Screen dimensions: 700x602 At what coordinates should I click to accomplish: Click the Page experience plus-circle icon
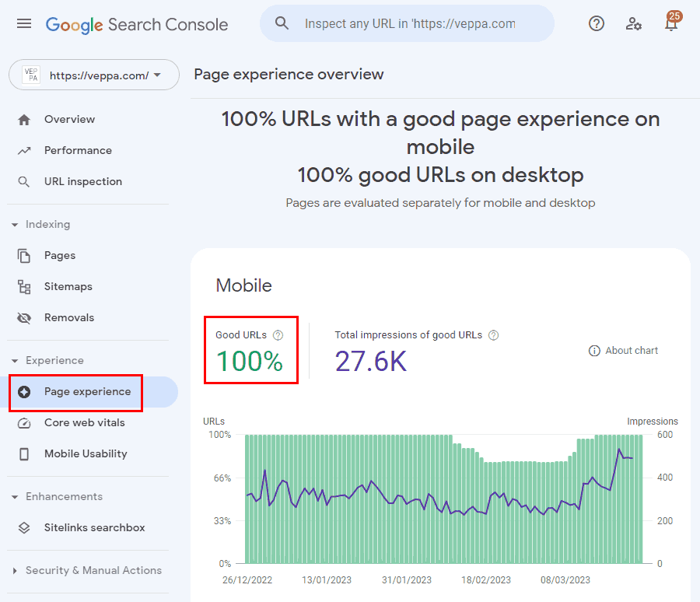(24, 392)
